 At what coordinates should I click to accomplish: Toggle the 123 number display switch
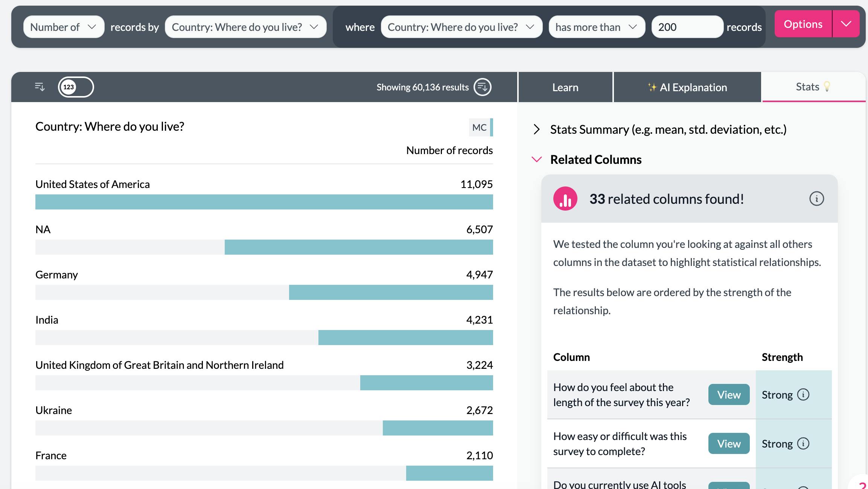(x=76, y=87)
